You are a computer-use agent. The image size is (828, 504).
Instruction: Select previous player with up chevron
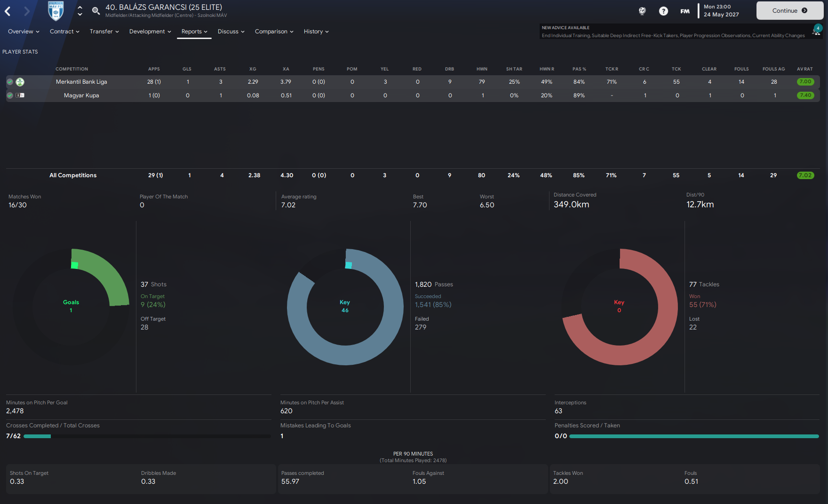[x=80, y=8]
